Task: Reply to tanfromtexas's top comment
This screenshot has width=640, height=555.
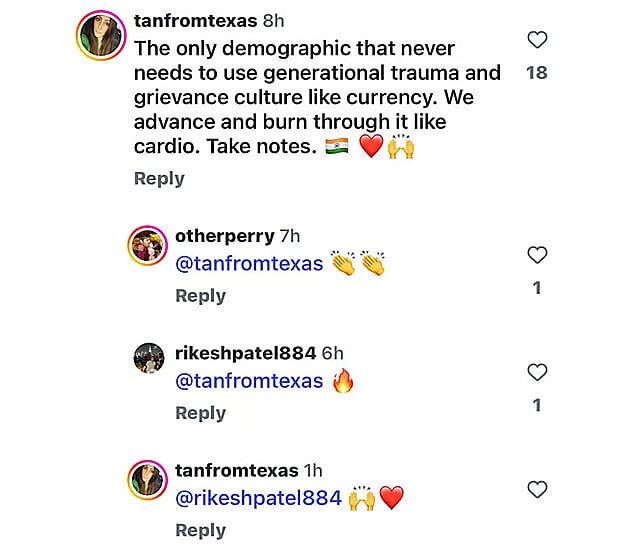Action: pos(159,178)
